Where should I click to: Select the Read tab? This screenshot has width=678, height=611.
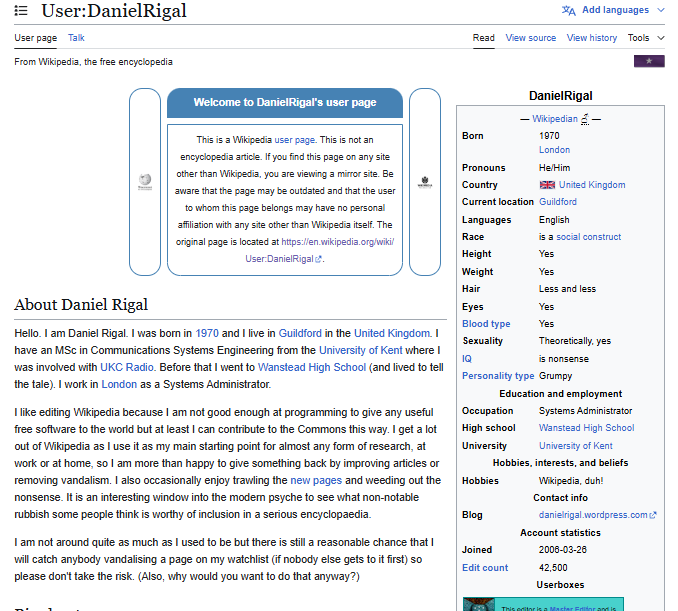483,38
